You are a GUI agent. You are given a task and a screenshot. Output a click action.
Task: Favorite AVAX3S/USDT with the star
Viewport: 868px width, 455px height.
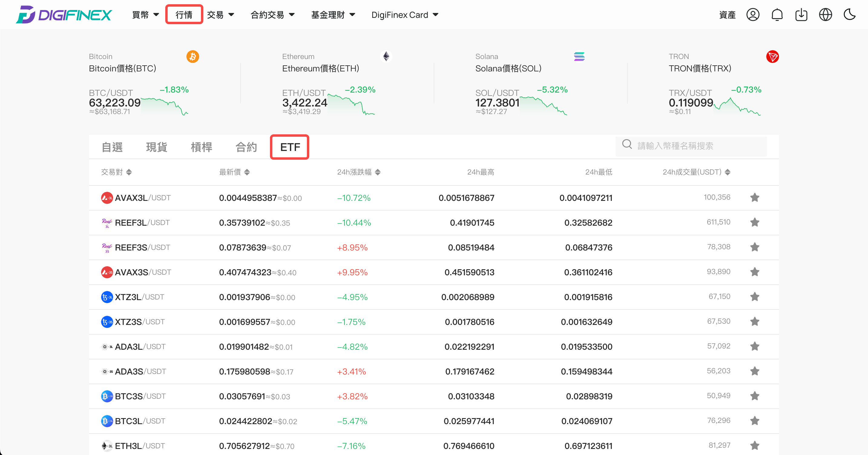click(755, 272)
